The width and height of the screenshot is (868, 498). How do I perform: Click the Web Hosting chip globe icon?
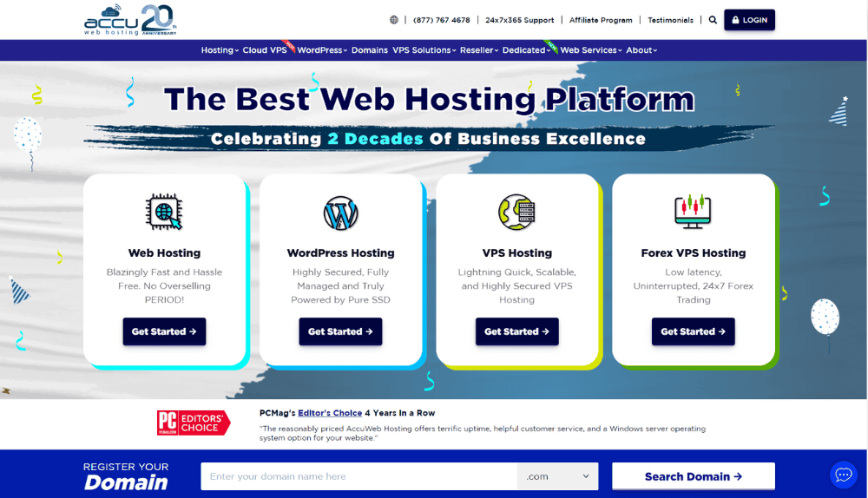[x=164, y=212]
